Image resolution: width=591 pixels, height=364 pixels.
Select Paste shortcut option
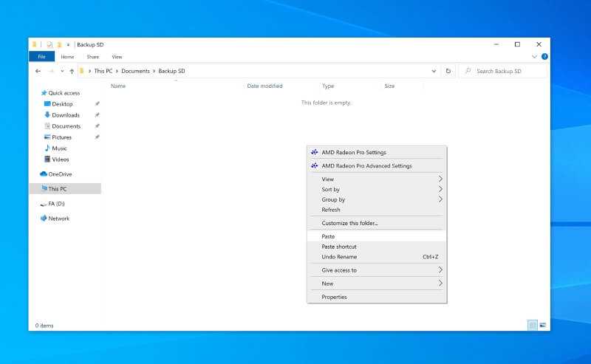tap(377, 247)
